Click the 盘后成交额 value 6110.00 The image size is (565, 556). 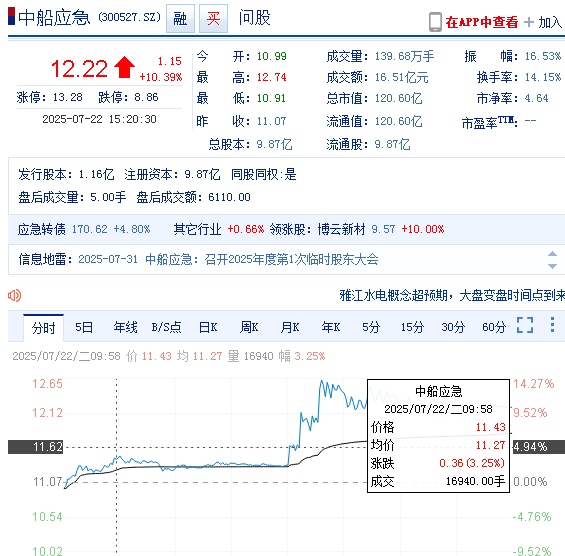coord(229,197)
